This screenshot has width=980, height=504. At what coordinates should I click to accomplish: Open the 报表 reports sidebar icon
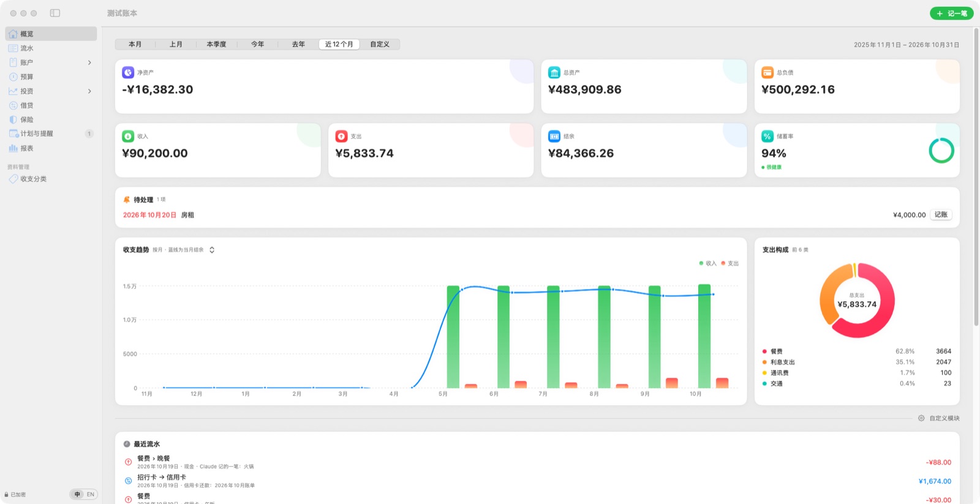point(13,148)
